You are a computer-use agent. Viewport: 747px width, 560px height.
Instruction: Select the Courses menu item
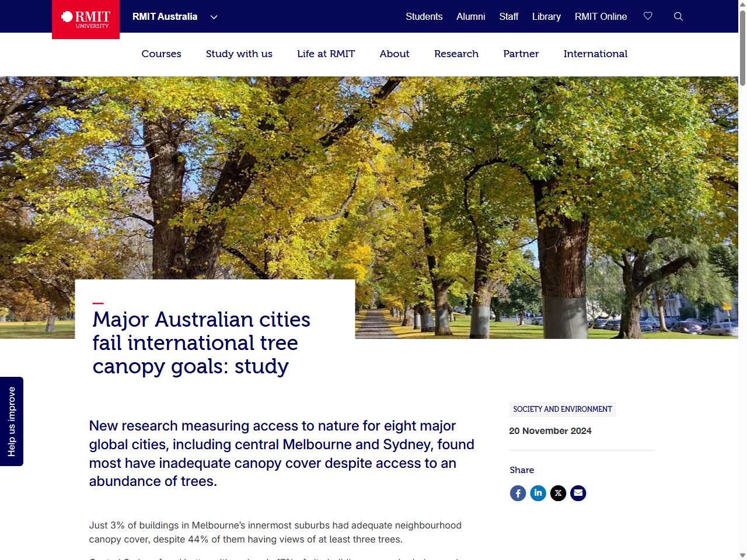click(x=161, y=54)
